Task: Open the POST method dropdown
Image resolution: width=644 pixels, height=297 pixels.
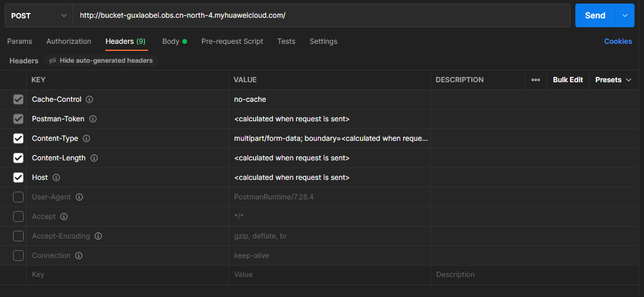Action: click(39, 15)
